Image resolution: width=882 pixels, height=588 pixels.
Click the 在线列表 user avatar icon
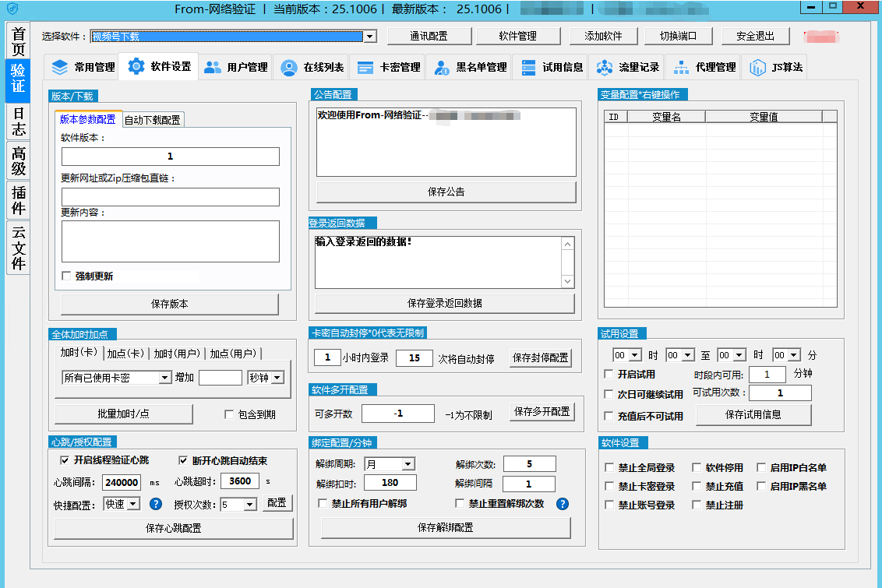289,67
